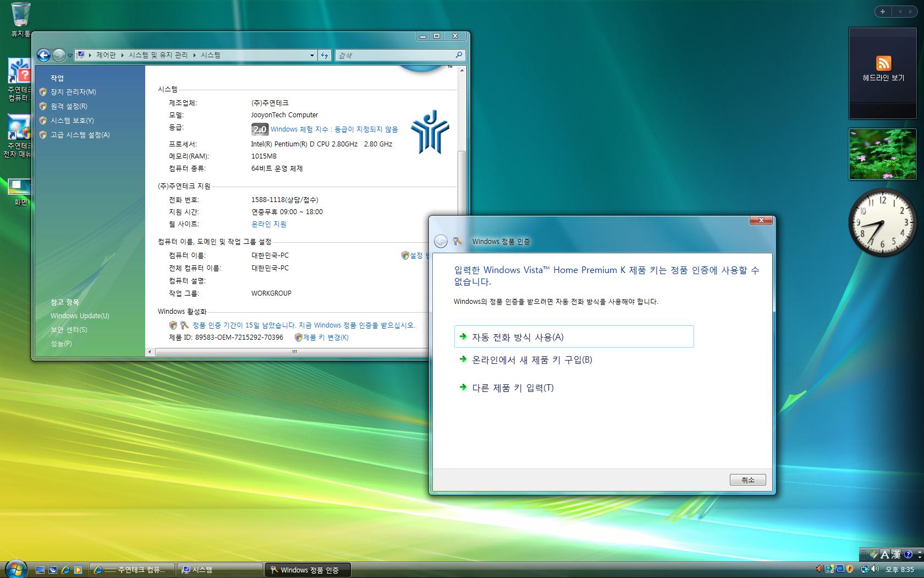Click the flower slideshow gadget thumbnail
This screenshot has width=924, height=578.
click(x=883, y=154)
